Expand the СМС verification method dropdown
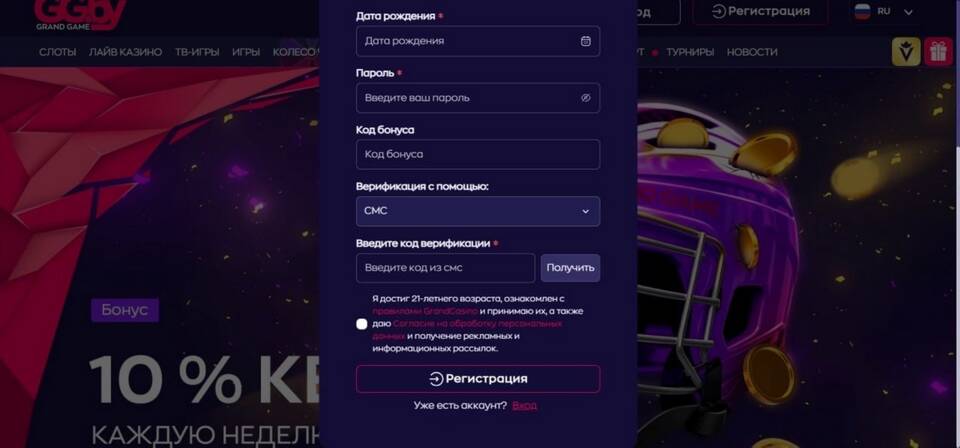This screenshot has width=960, height=448. (x=478, y=211)
